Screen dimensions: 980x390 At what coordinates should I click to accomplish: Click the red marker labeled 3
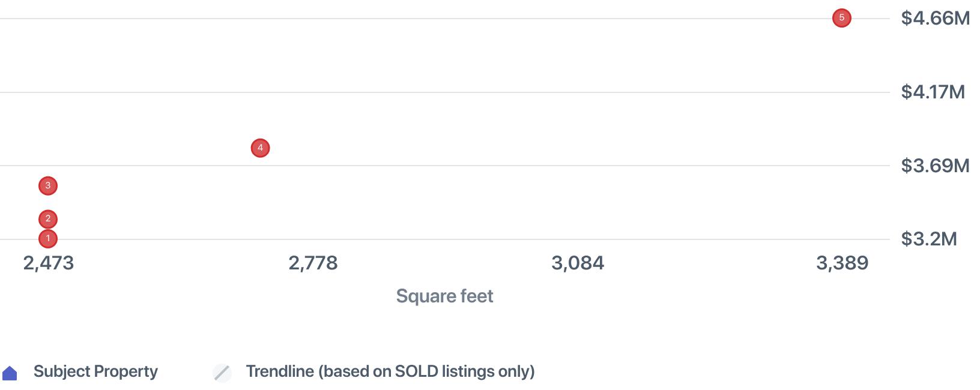click(48, 186)
